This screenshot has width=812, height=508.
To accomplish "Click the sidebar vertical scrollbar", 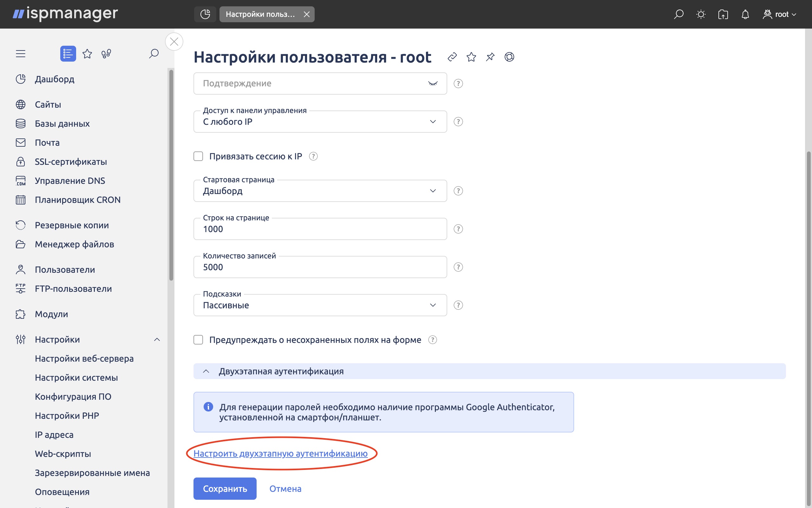I will [x=172, y=175].
